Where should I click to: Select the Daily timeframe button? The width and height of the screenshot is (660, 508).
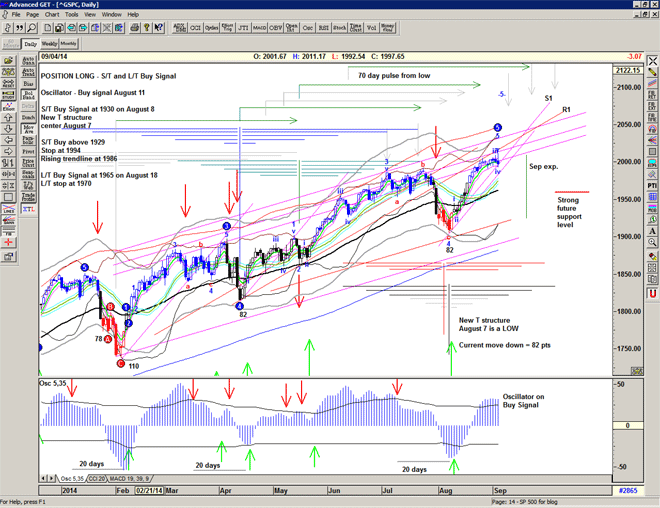[30, 45]
